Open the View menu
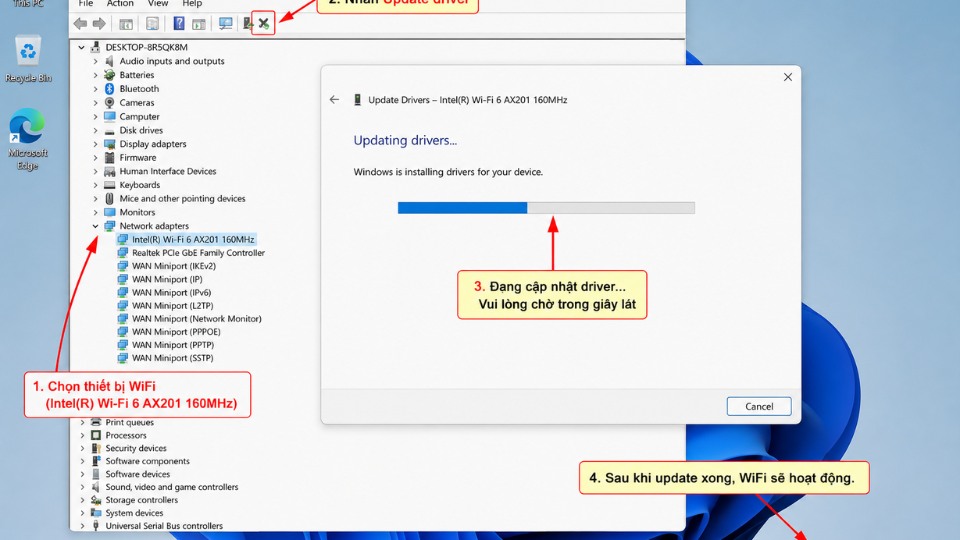Image resolution: width=960 pixels, height=540 pixels. click(157, 4)
